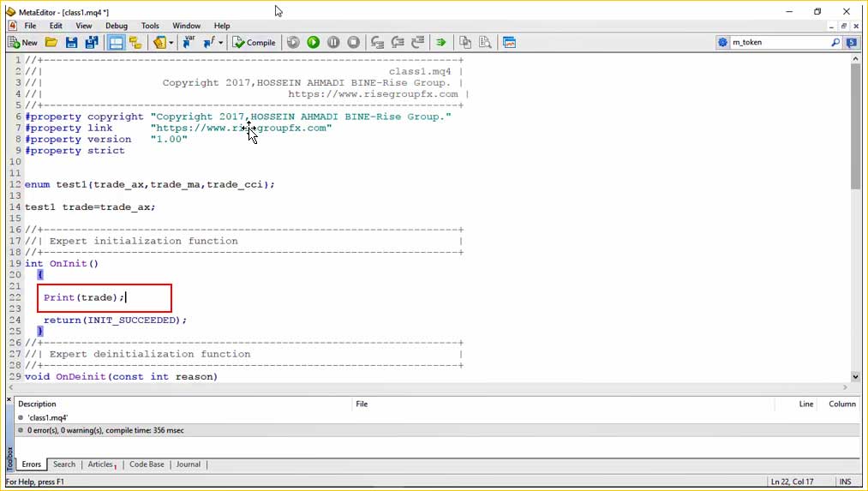Click inside the m_token search field

[780, 42]
